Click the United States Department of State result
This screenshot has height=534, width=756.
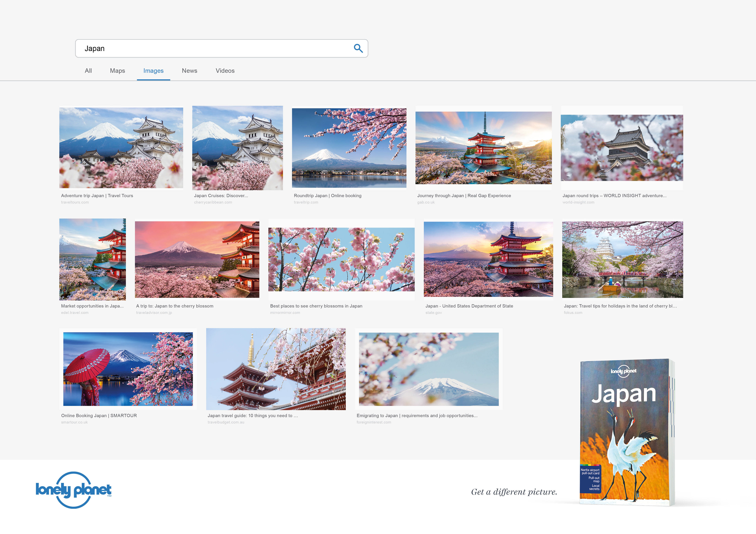(x=469, y=306)
